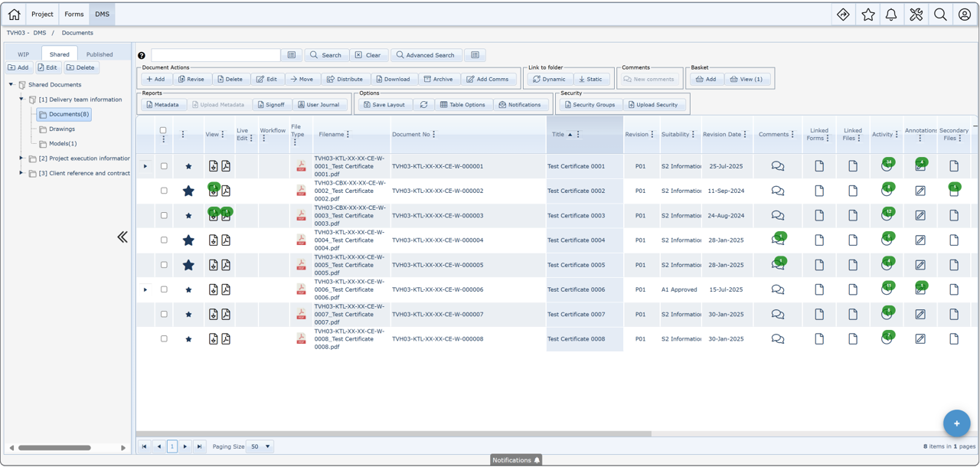Click the document table horizontal scrollbar
Viewport: 980px width, 467px height.
coord(394,434)
